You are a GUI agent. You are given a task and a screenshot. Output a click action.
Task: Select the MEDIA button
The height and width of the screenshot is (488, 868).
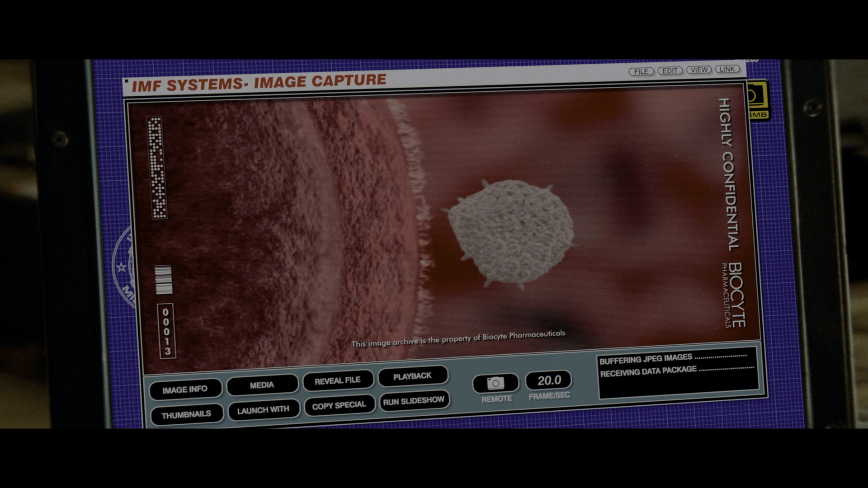[262, 385]
